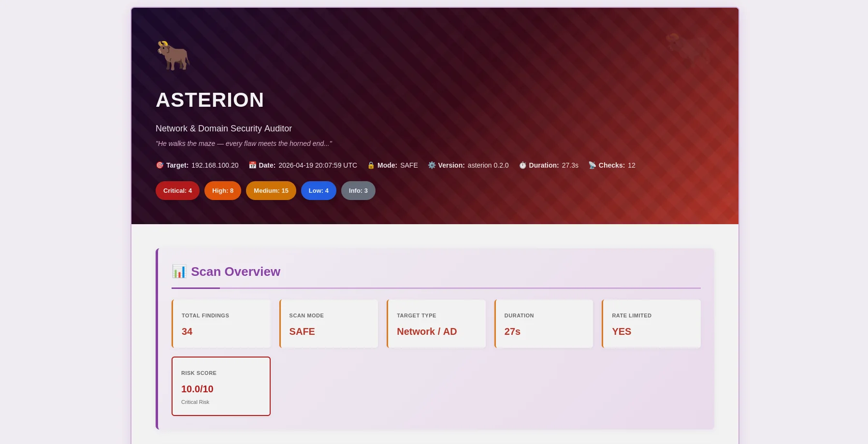868x444 pixels.
Task: Click the satellite icon beside Checks
Action: [x=593, y=165]
